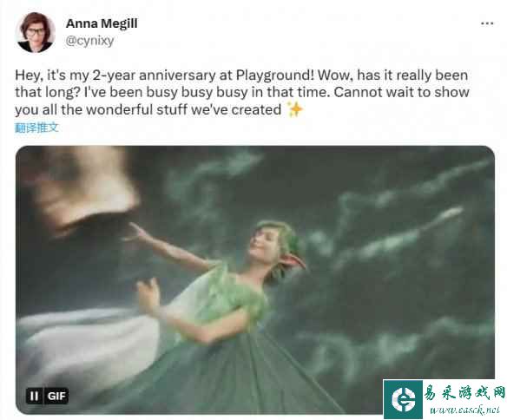
Task: Pause the GIF with the pause icon
Action: (x=34, y=396)
